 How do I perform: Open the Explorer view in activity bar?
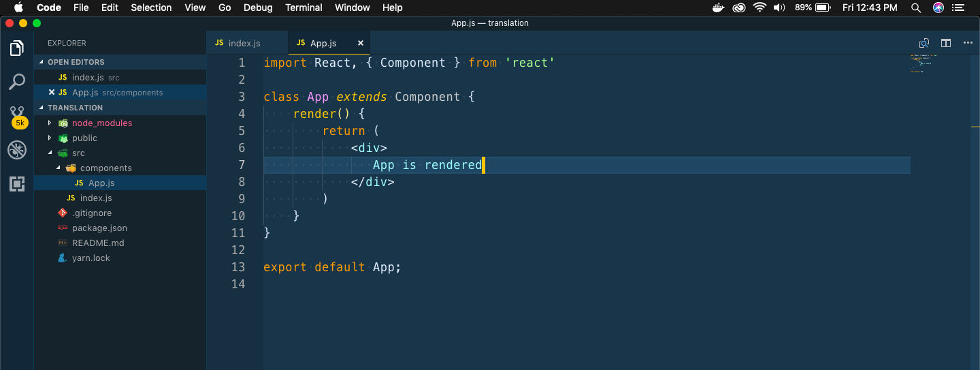point(17,48)
